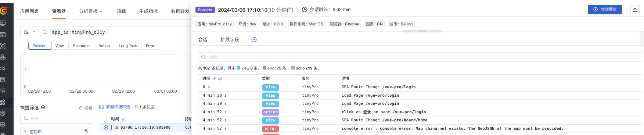Click the Guance logo in the sidebar
Image resolution: width=644 pixels, height=135 pixels.
tap(4, 11)
